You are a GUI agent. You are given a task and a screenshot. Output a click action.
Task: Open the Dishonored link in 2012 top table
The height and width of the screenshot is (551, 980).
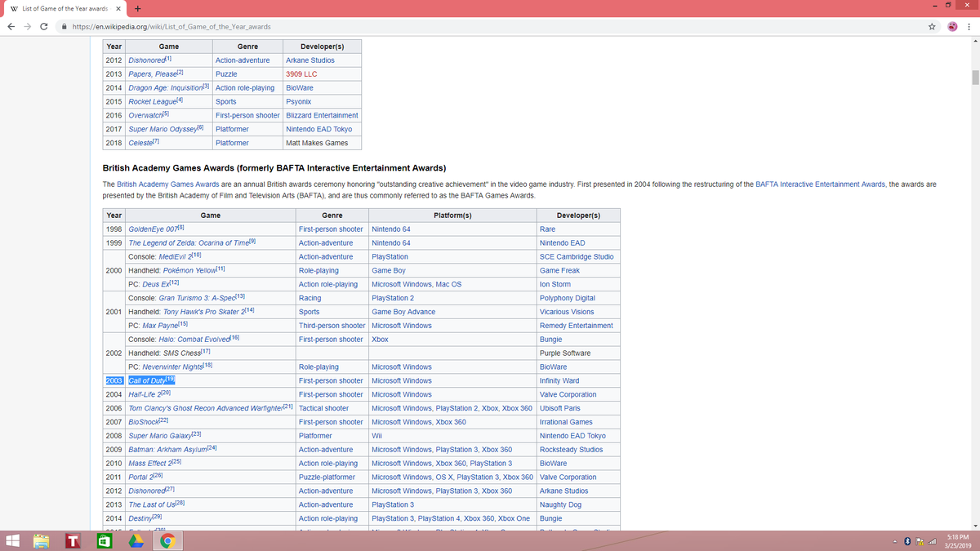(148, 60)
